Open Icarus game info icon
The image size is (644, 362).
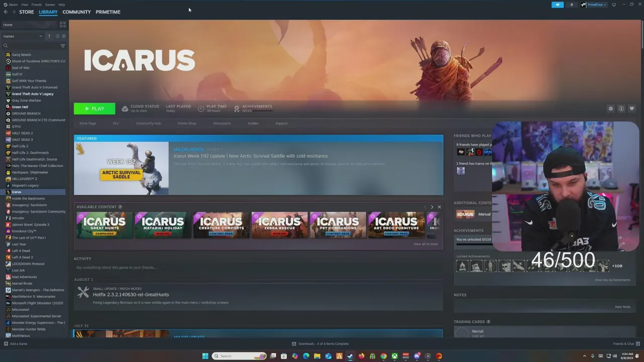point(621,109)
